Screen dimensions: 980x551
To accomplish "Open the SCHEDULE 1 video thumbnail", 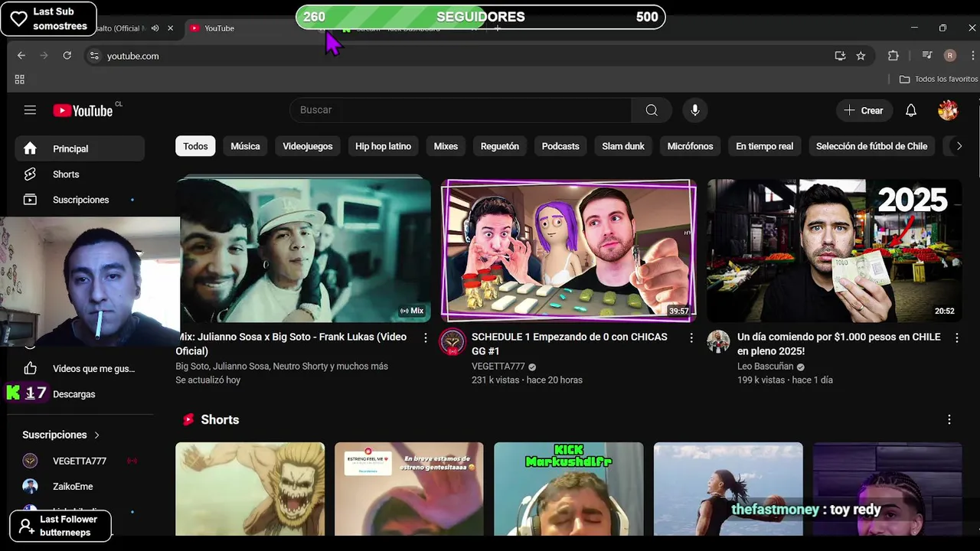I will pyautogui.click(x=569, y=251).
